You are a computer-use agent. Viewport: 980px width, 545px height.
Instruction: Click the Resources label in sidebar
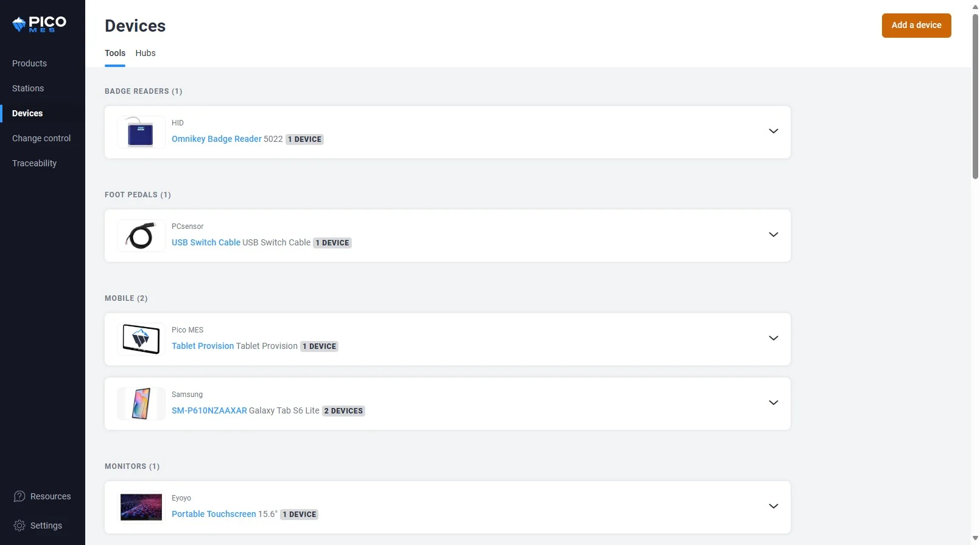pyautogui.click(x=51, y=496)
